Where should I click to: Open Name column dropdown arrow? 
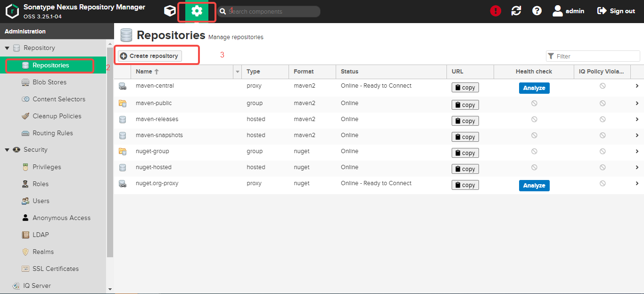pos(237,72)
